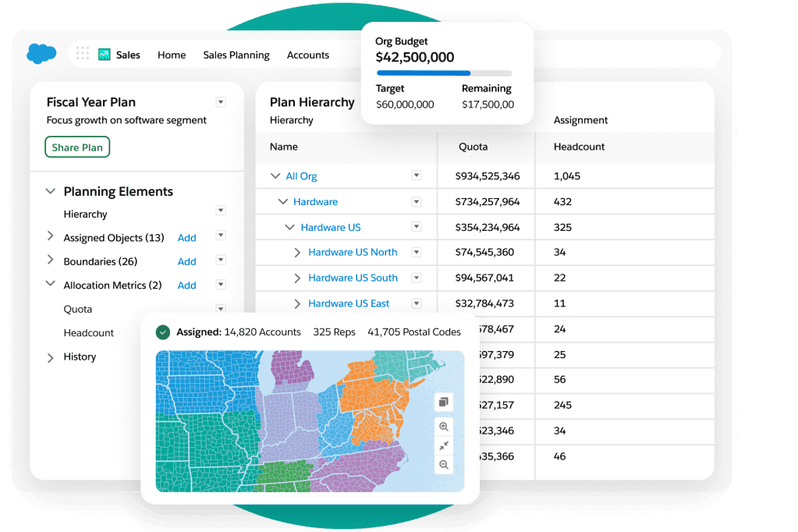Screen dimensions: 798x532
Task: Open the Hardware link
Action: point(316,201)
